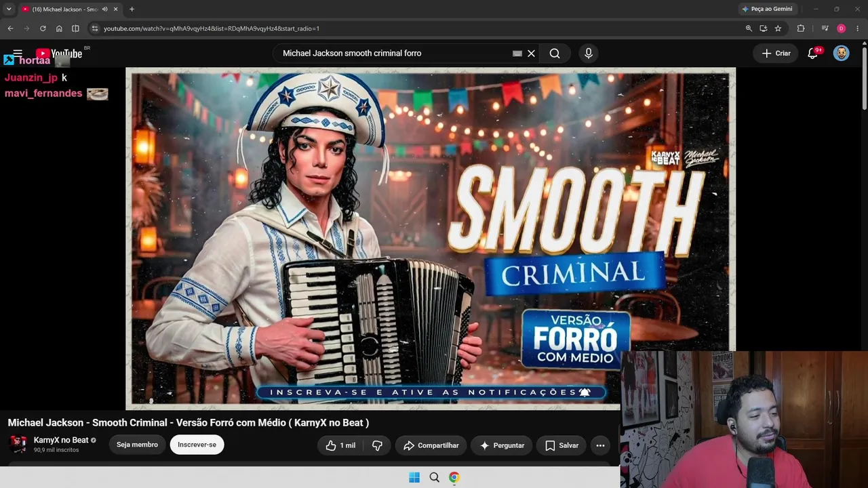
Task: Open page zoom magnifier in address bar
Action: coord(749,28)
